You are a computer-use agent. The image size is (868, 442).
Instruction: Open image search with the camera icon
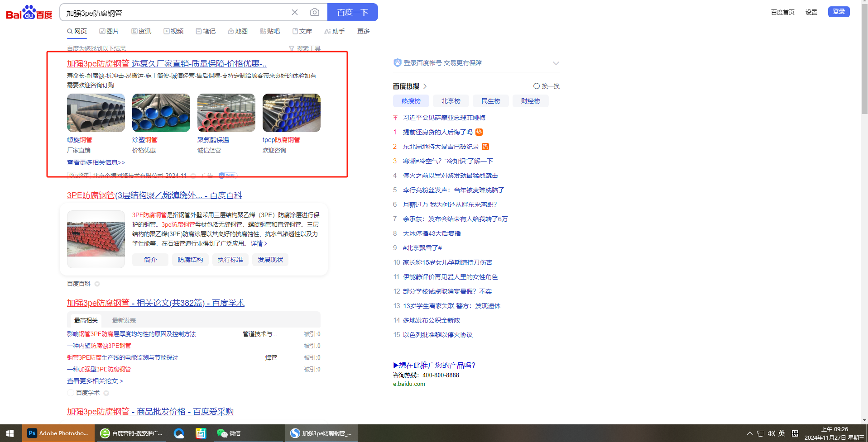tap(315, 12)
